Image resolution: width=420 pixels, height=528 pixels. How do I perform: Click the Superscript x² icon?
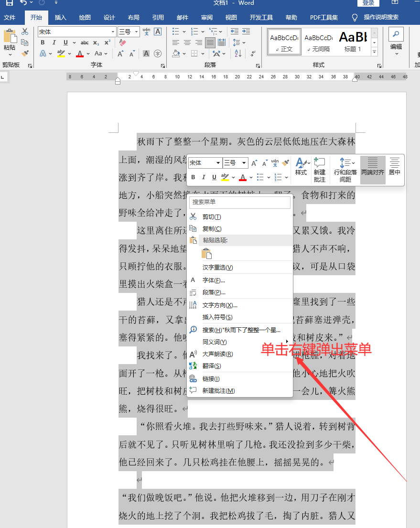click(x=107, y=42)
